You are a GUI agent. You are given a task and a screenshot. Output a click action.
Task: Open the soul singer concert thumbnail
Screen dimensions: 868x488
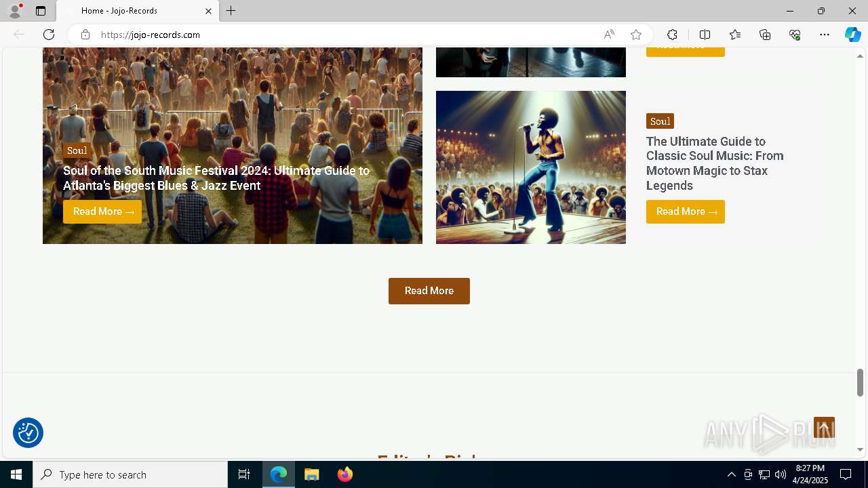[x=531, y=167]
